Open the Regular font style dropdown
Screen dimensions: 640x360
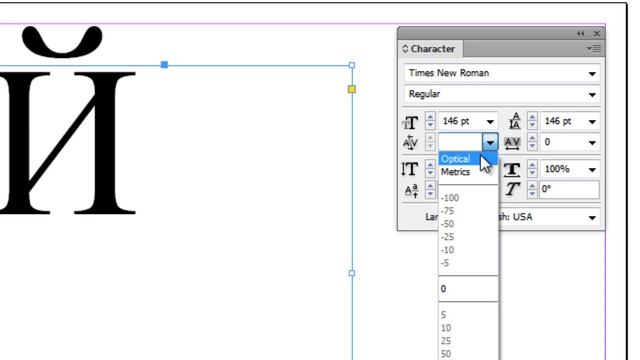coord(592,95)
